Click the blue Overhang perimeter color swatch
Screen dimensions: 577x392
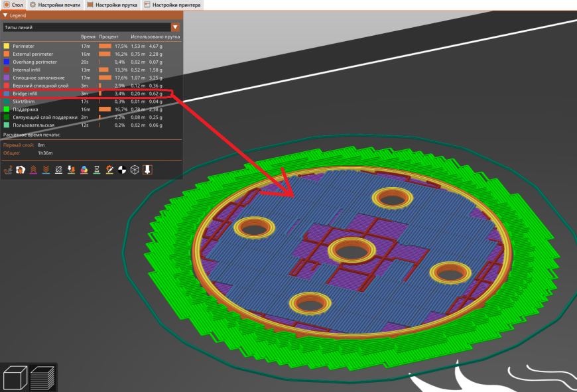point(7,62)
